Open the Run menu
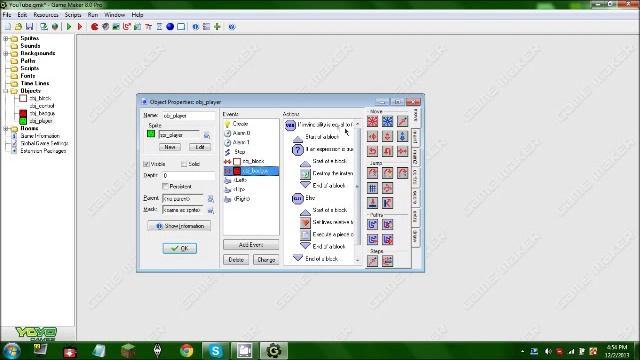The image size is (640, 360). 93,15
